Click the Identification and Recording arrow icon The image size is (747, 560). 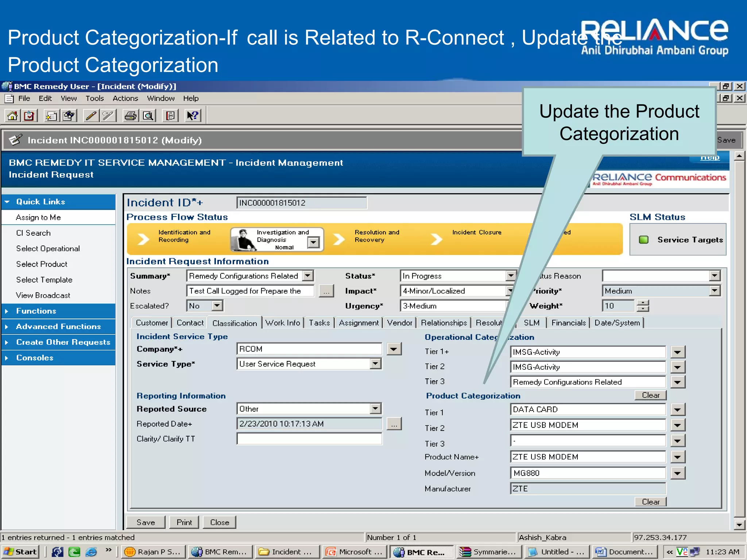pyautogui.click(x=143, y=240)
